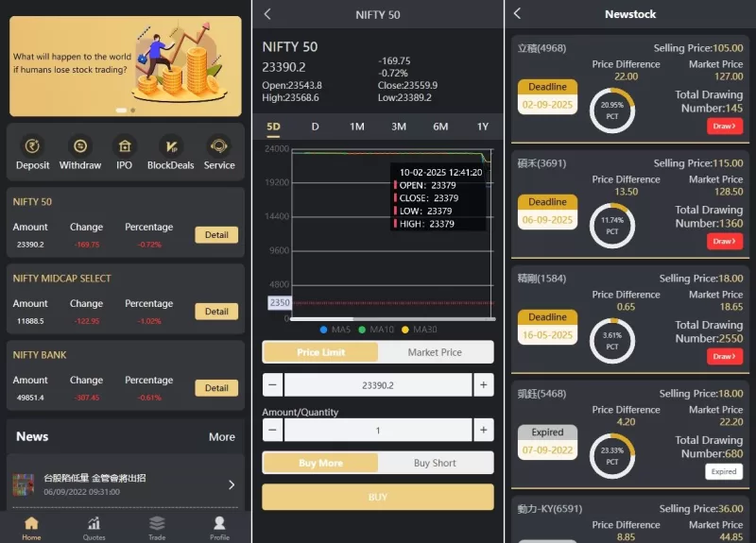Image resolution: width=756 pixels, height=543 pixels.
Task: Click the Amount/Quantity input field
Action: 377,431
